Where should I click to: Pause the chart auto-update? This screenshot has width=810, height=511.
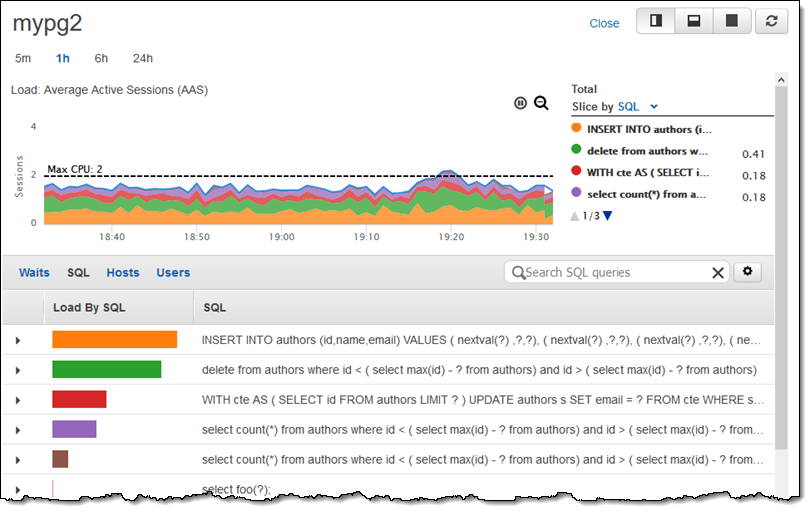point(520,103)
